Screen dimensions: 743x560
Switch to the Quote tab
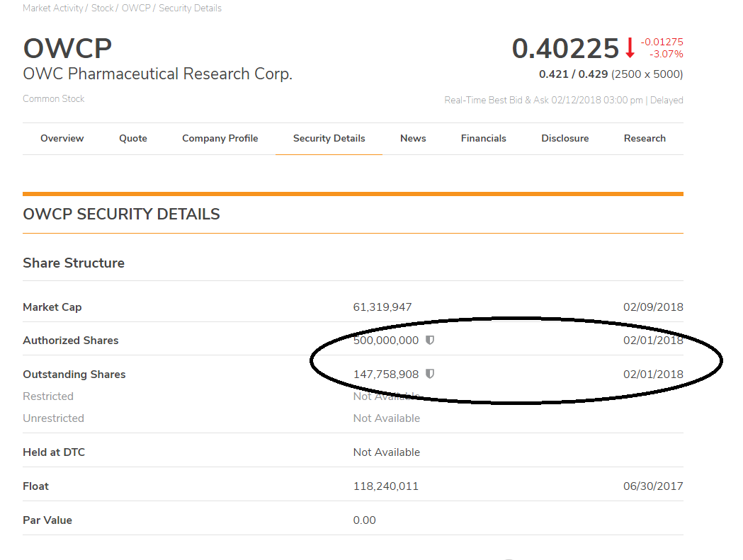[x=133, y=138]
